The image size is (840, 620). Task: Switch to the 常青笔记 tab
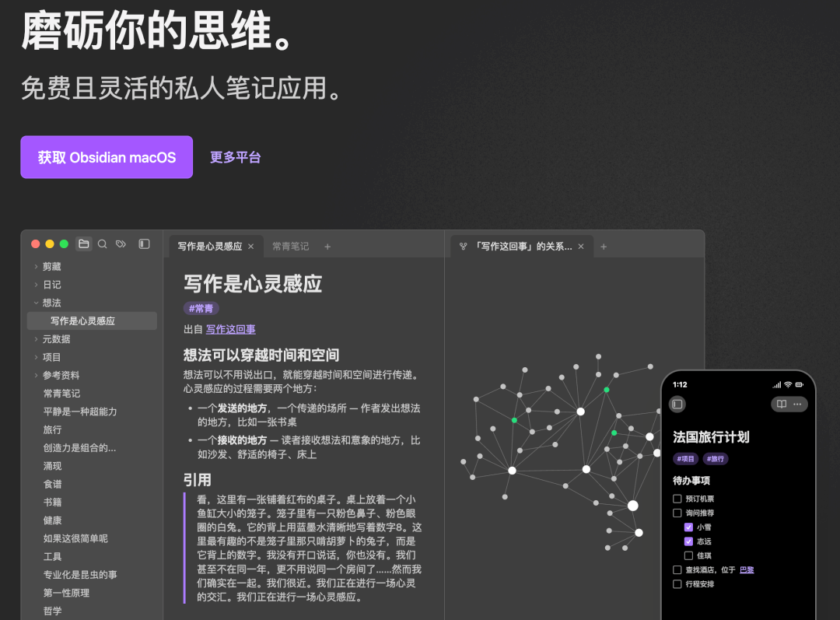tap(290, 247)
